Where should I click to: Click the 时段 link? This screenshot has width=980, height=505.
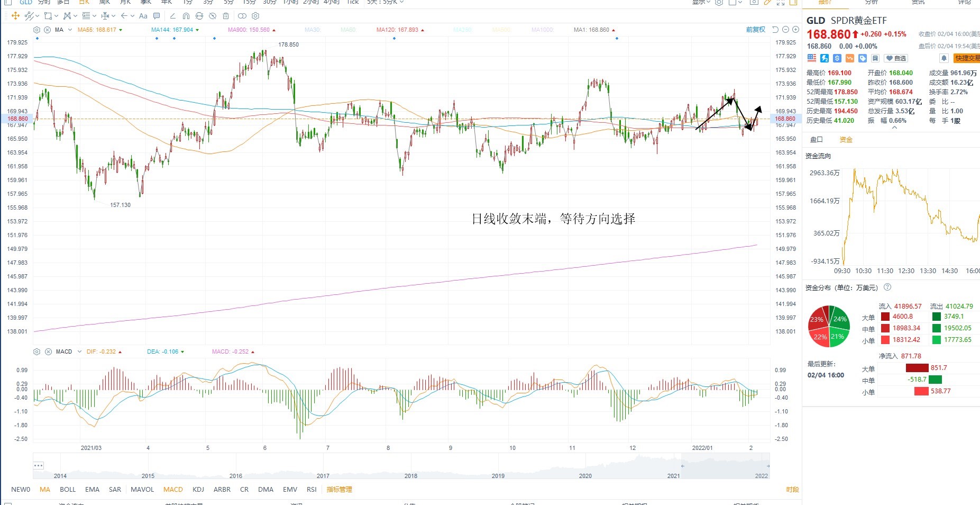click(792, 490)
